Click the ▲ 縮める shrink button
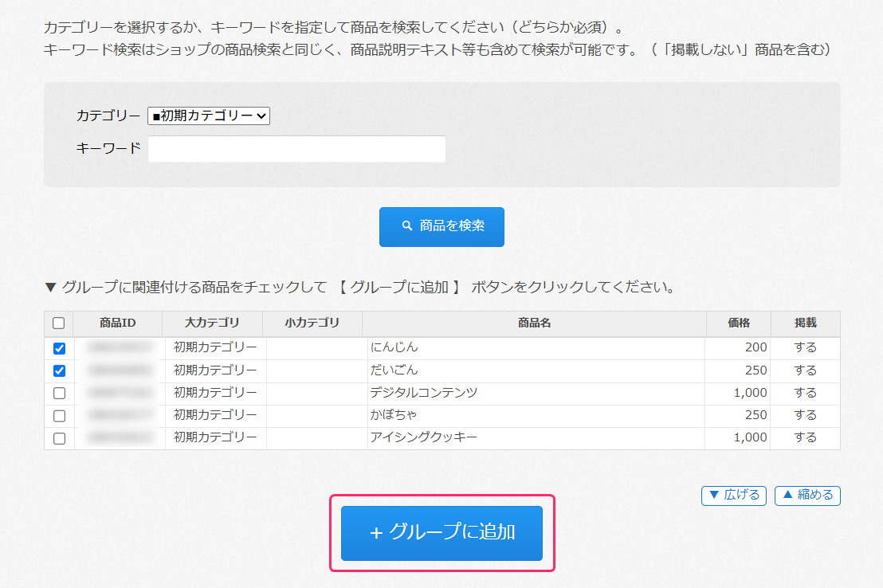 click(806, 495)
